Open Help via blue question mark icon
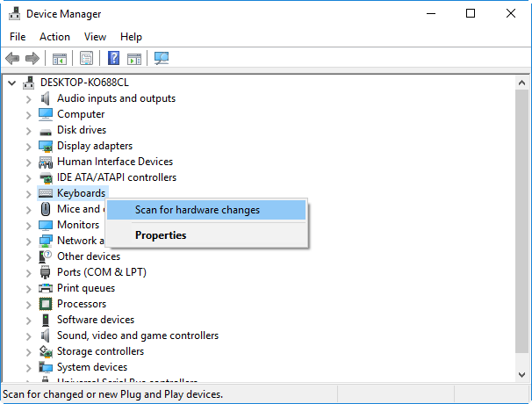Viewport: 532px width, 404px height. pyautogui.click(x=113, y=59)
